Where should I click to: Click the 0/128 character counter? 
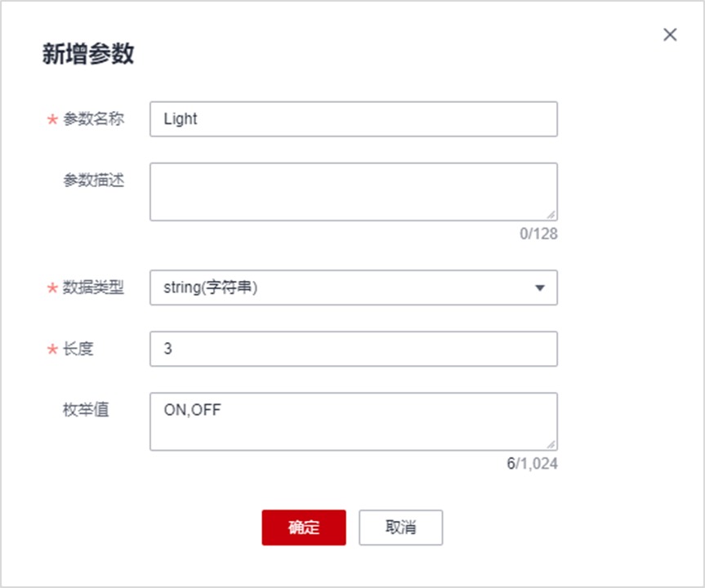pyautogui.click(x=538, y=234)
